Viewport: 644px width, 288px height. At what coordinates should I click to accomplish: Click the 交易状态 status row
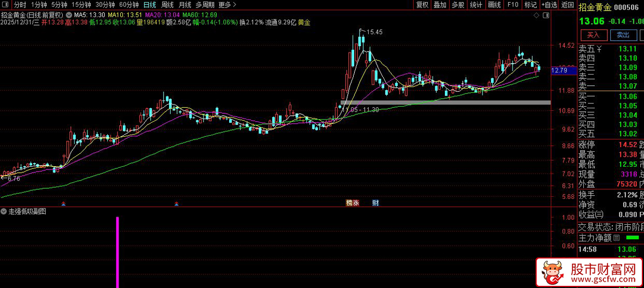(611, 227)
